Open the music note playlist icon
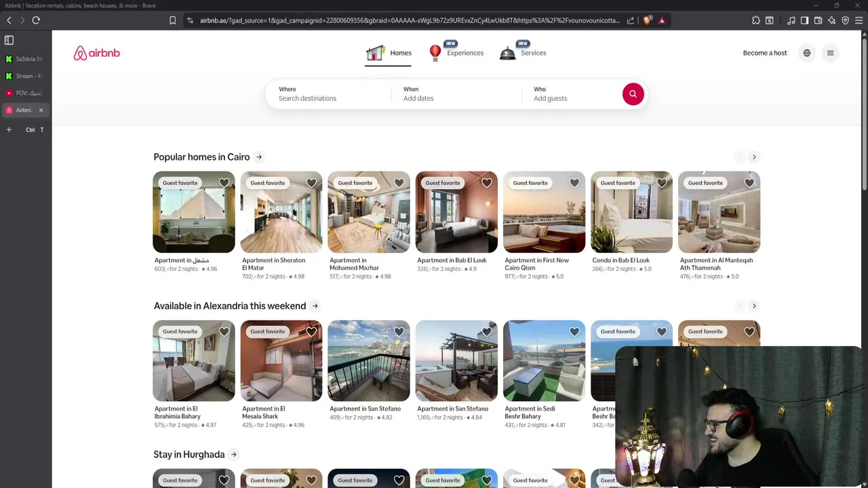Screen dimensions: 868x488 pyautogui.click(x=791, y=20)
